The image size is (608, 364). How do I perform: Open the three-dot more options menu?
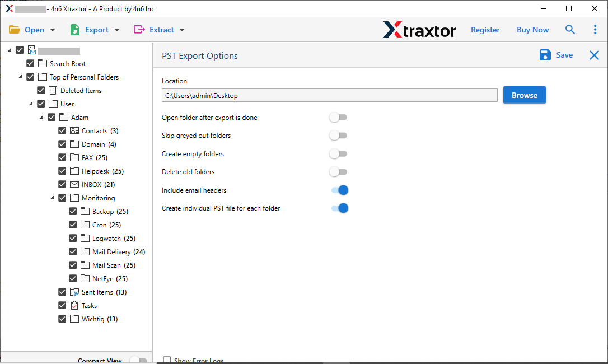pyautogui.click(x=595, y=30)
